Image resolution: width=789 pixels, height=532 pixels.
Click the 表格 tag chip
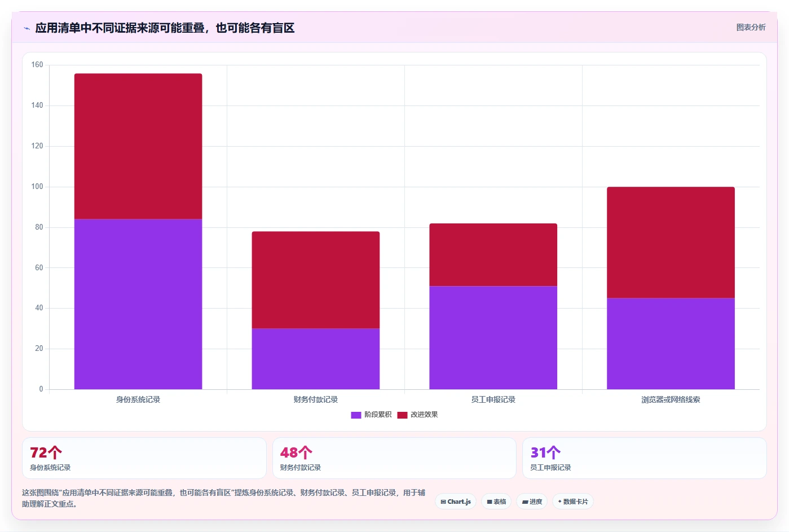pos(496,502)
